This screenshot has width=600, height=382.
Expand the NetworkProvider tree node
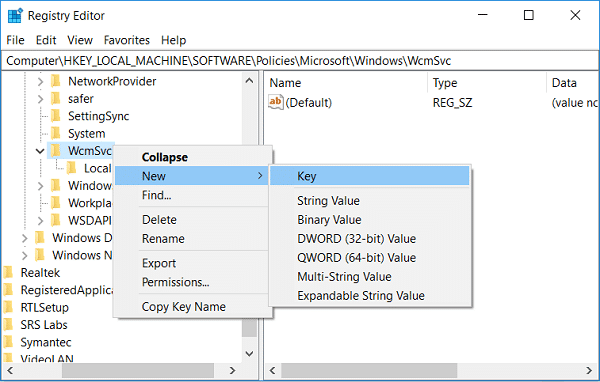click(x=40, y=81)
